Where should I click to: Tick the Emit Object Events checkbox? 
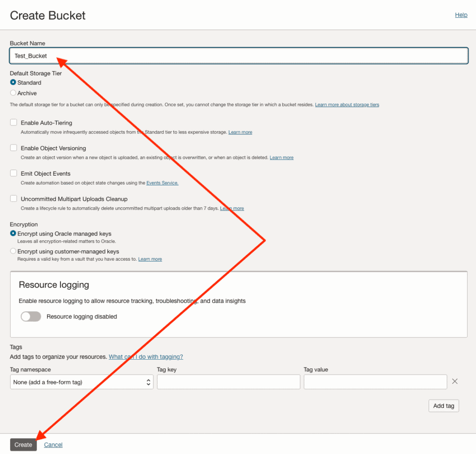click(13, 173)
